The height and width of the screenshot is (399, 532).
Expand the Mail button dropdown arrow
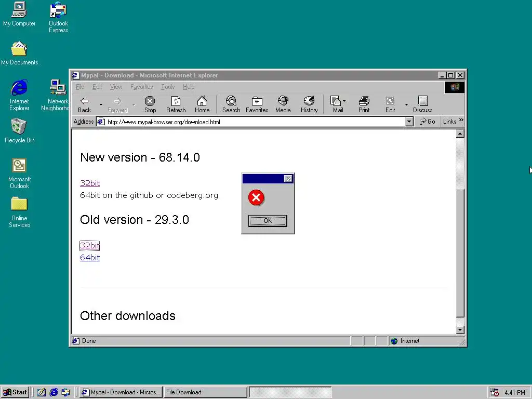(344, 101)
